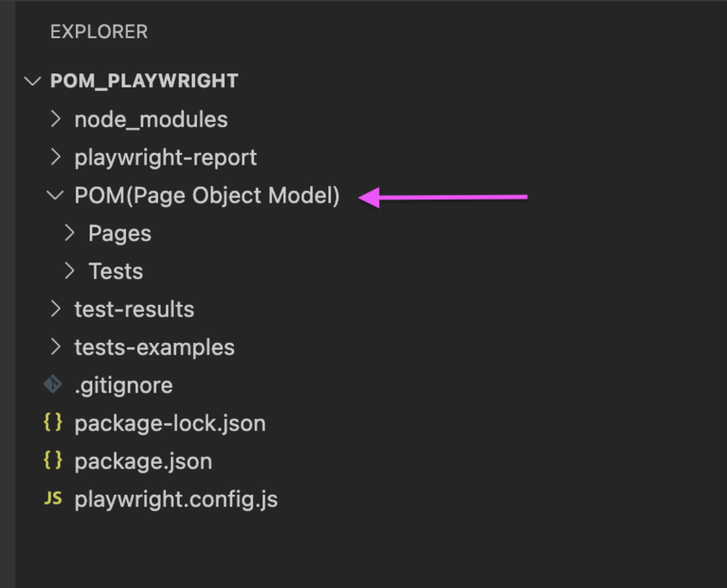Select the Pages folder label
The image size is (727, 588).
(x=120, y=233)
